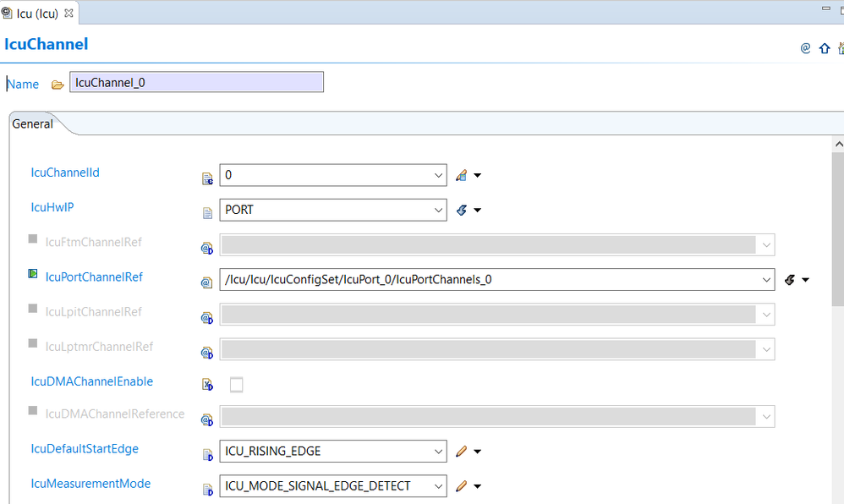Enable the IcuDMAChannelReference checkbox
The image size is (844, 504).
point(33,410)
